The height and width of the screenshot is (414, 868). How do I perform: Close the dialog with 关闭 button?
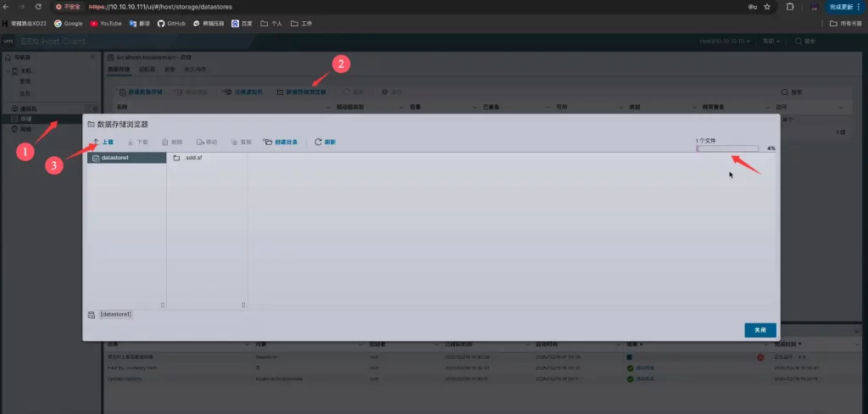[x=759, y=330]
